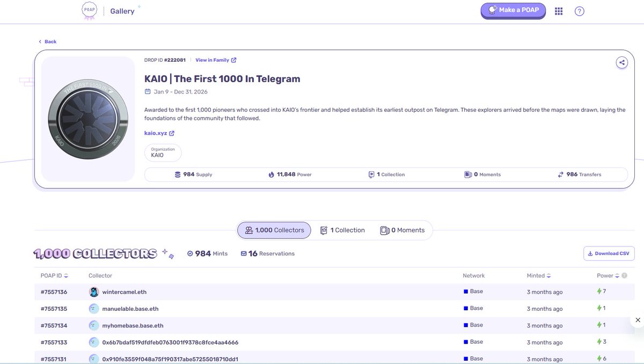Switch to the 1 Collection tab
This screenshot has width=644, height=364.
(x=342, y=230)
